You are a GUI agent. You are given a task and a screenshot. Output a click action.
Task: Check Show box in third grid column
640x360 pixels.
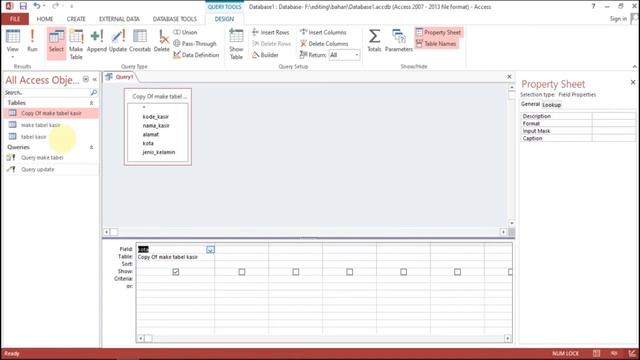point(296,272)
